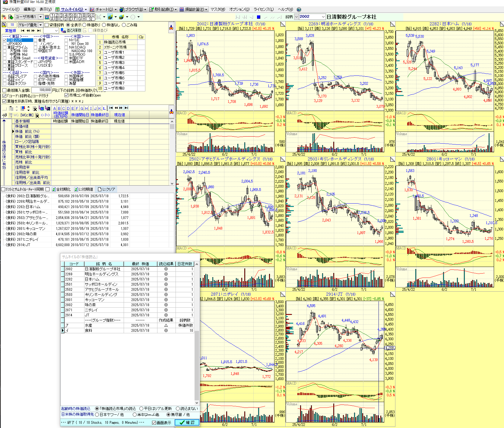
Task: Toggle the 画面表示 checkbox in the dialog
Action: 154,423
